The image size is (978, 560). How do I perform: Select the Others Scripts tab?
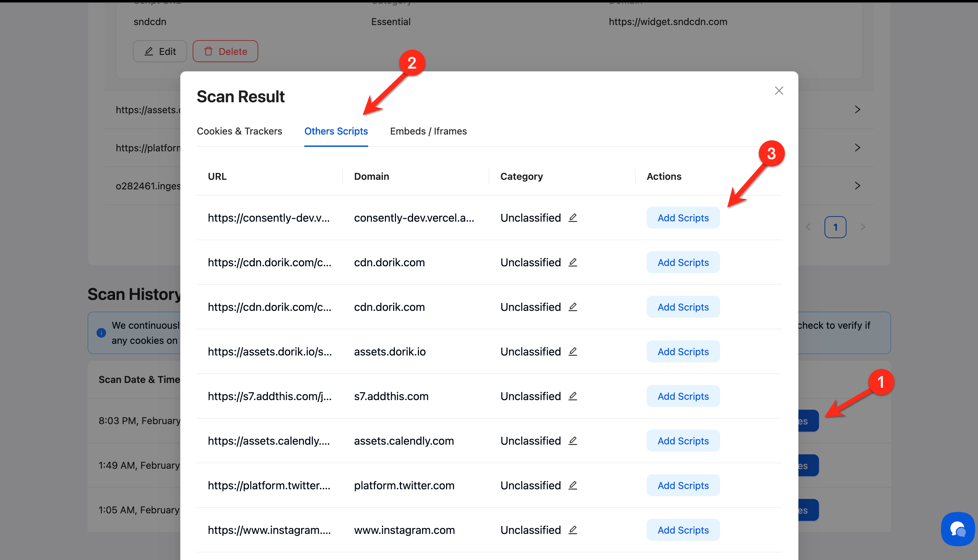pyautogui.click(x=336, y=131)
